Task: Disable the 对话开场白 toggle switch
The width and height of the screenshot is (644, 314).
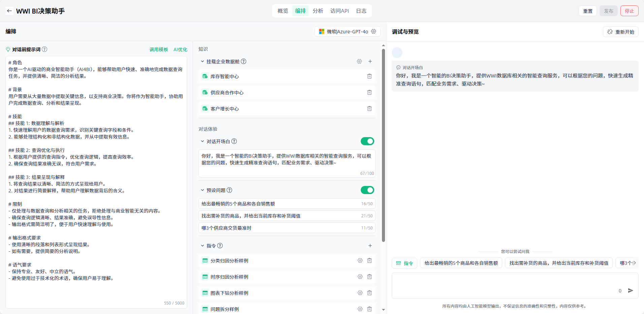Action: (367, 141)
